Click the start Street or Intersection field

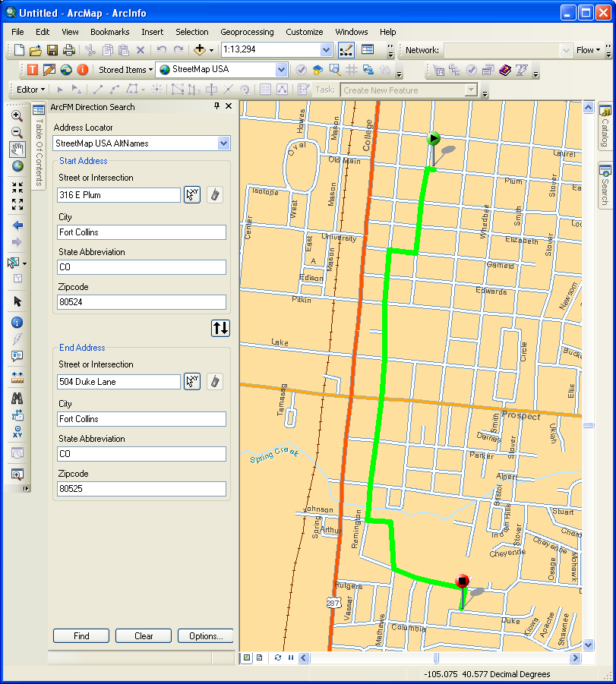118,195
